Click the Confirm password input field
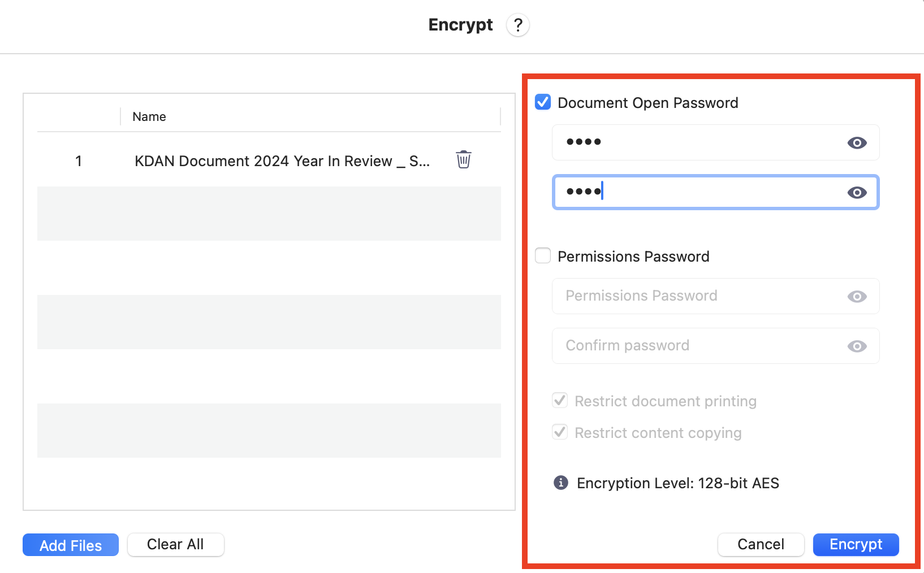This screenshot has width=924, height=573. coord(715,346)
